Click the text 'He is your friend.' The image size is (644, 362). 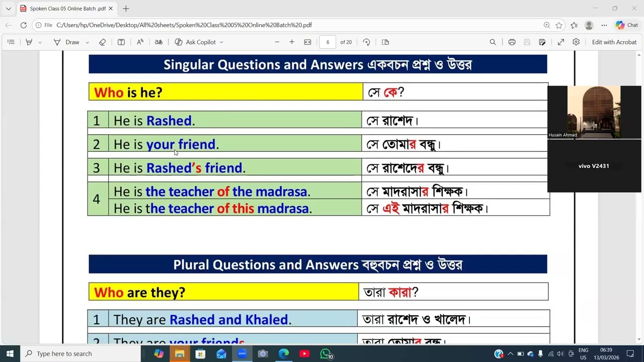pyautogui.click(x=166, y=144)
